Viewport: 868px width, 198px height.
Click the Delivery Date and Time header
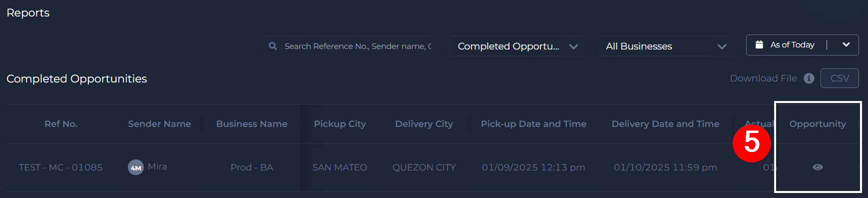pos(665,124)
